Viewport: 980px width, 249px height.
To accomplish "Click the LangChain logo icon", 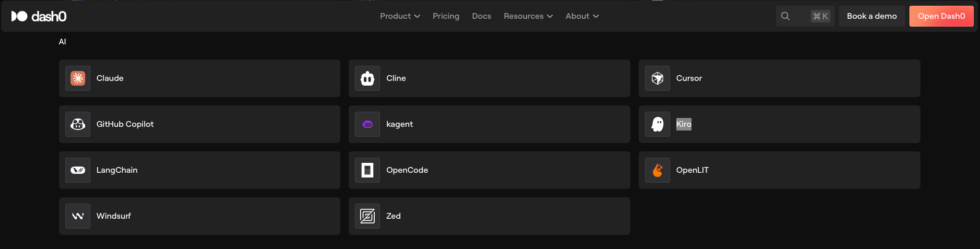I will [x=78, y=170].
